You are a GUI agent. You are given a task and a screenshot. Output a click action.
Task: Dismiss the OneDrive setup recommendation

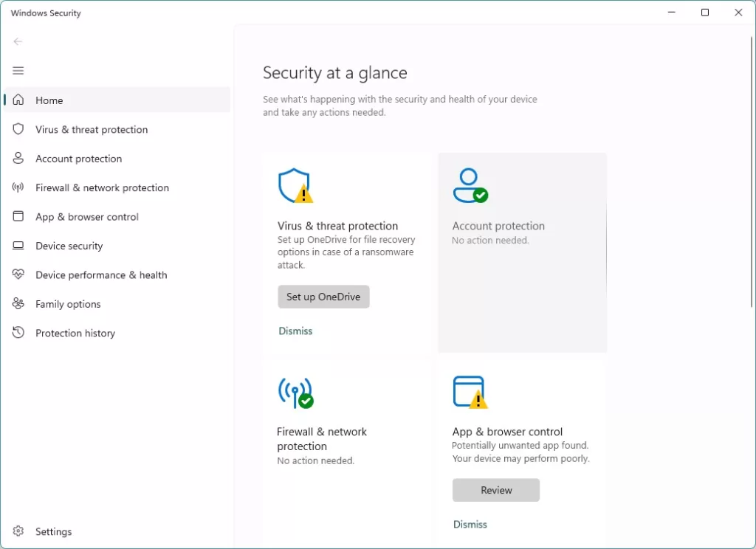(x=295, y=331)
